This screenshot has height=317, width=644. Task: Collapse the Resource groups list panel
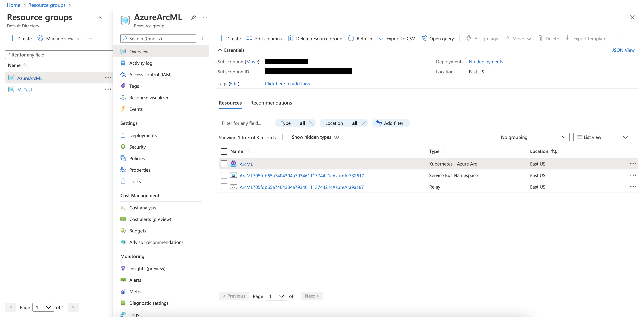point(100,17)
